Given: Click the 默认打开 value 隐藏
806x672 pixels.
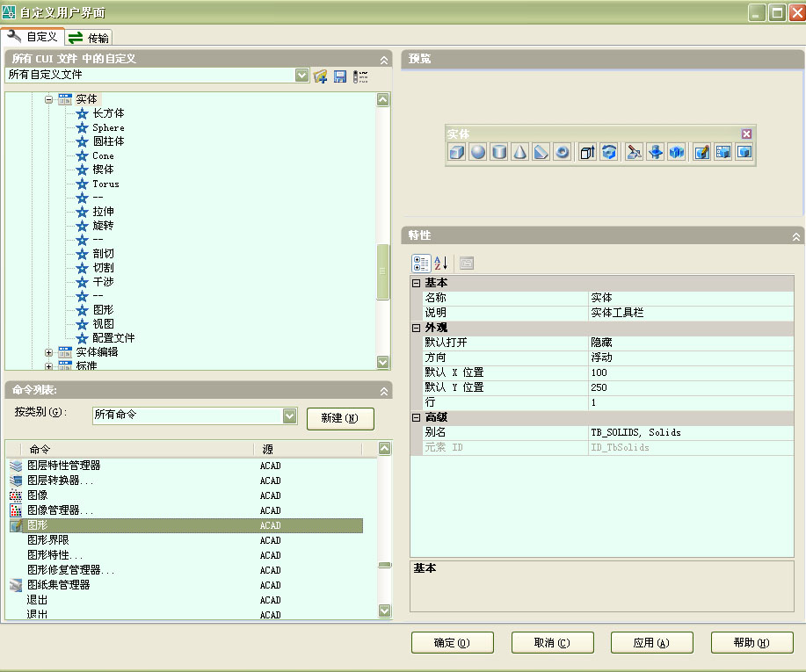Looking at the screenshot, I should pyautogui.click(x=691, y=343).
